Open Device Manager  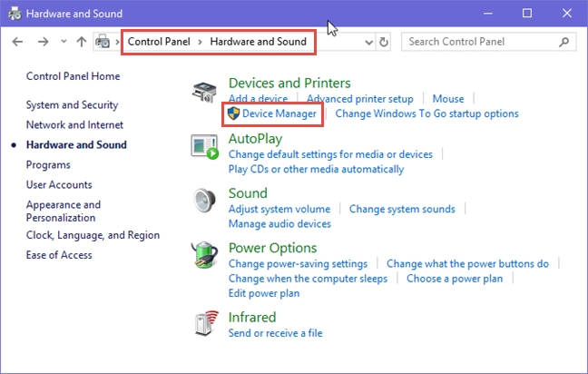[279, 113]
